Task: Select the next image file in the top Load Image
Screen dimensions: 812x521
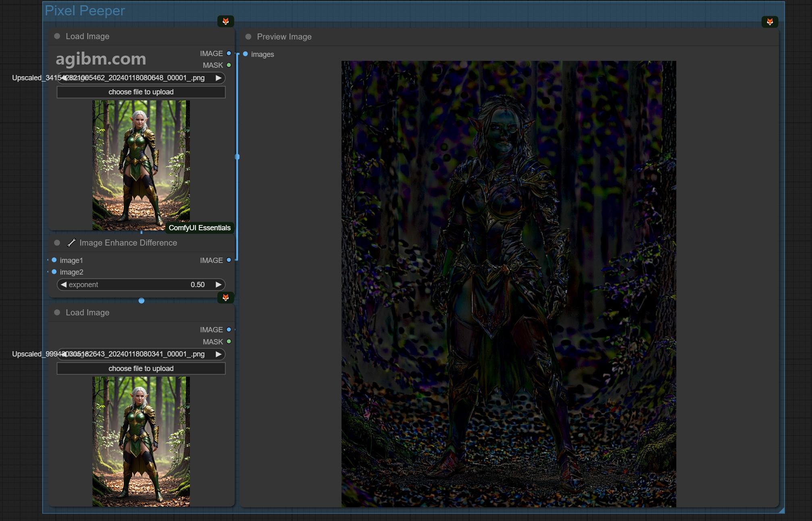Action: coord(219,78)
